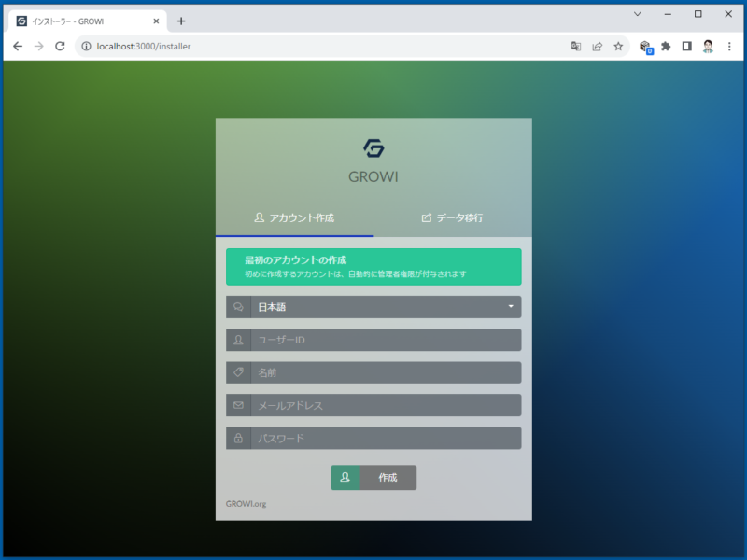This screenshot has width=747, height=560.
Task: Click the envelope icon in the メールアドレス field
Action: point(237,405)
